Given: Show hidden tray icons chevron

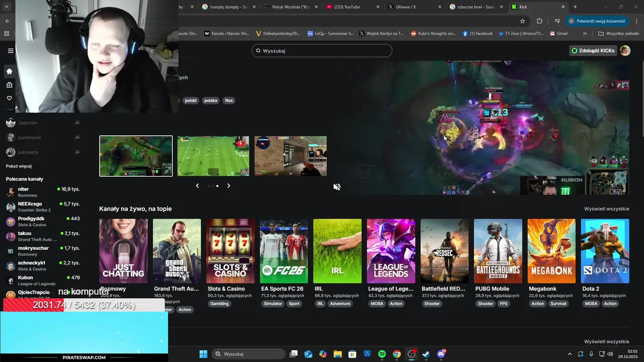Looking at the screenshot, I should [x=570, y=354].
